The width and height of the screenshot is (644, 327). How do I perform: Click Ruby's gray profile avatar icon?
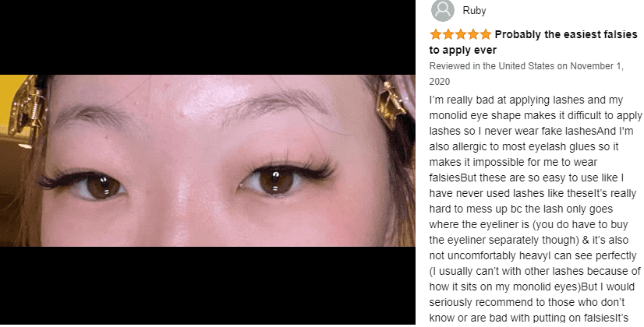coord(442,10)
